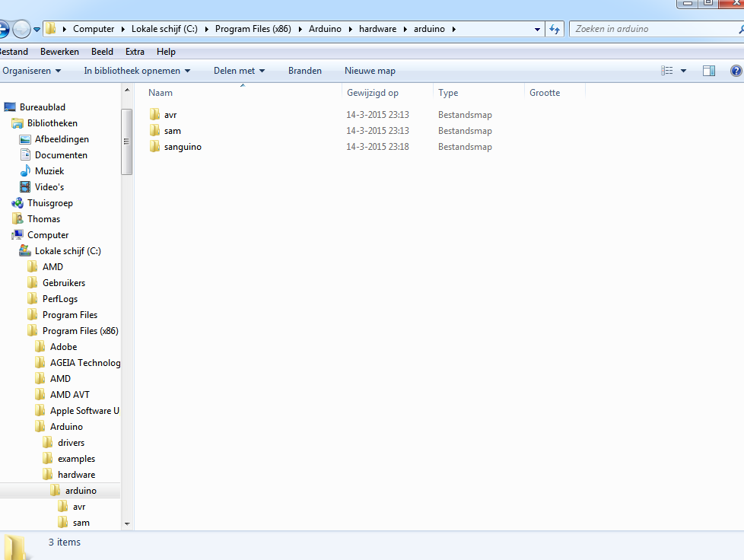Click the navigation pane scroll down arrow

point(127,523)
